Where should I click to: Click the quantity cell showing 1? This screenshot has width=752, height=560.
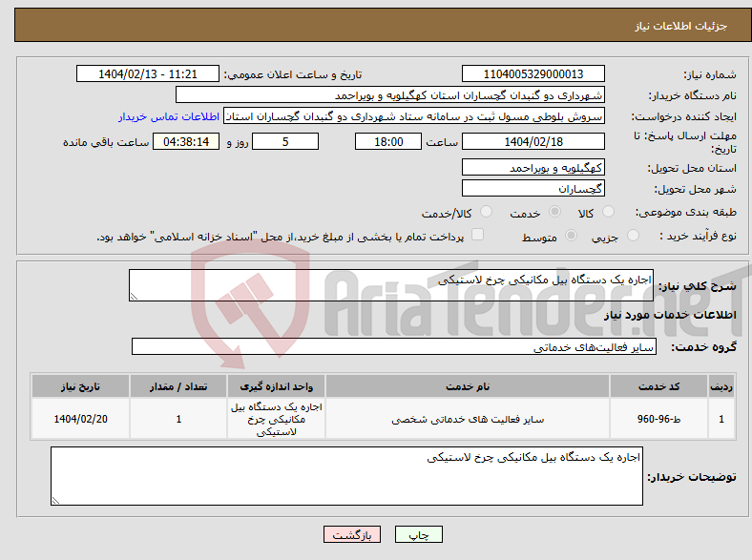click(178, 419)
